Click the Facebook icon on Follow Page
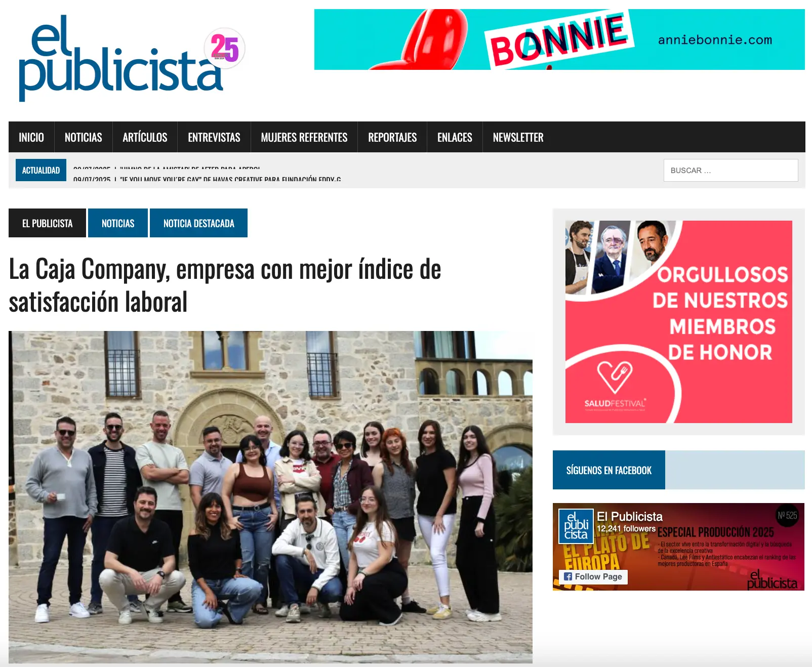Screen dimensions: 812x667 [568, 576]
